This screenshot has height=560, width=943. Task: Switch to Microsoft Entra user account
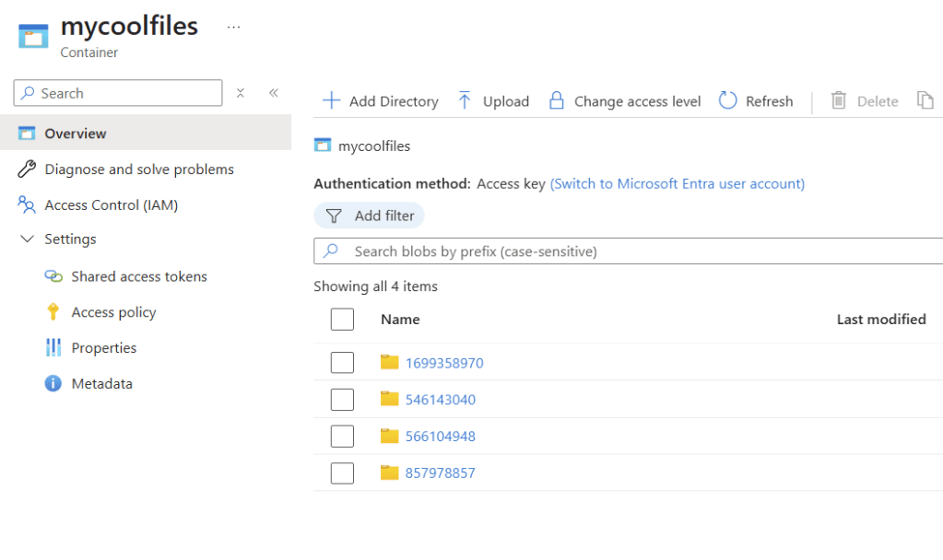[x=677, y=184]
